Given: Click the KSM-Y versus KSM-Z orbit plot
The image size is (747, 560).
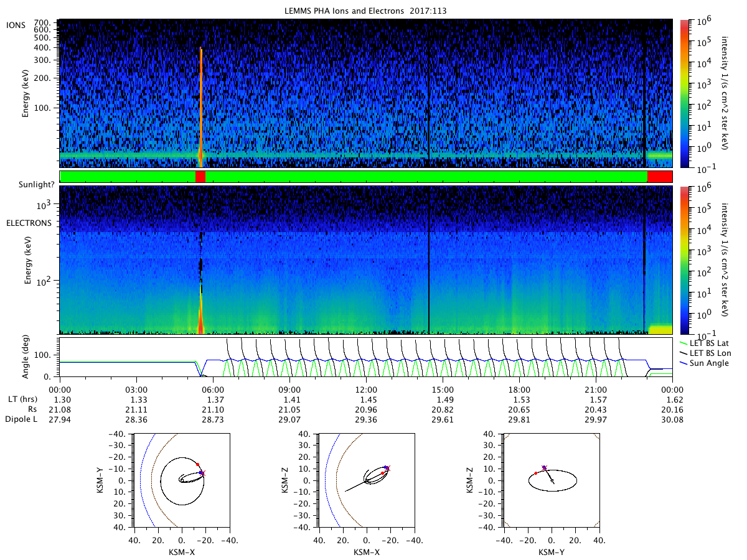Looking at the screenshot, I should click(552, 480).
